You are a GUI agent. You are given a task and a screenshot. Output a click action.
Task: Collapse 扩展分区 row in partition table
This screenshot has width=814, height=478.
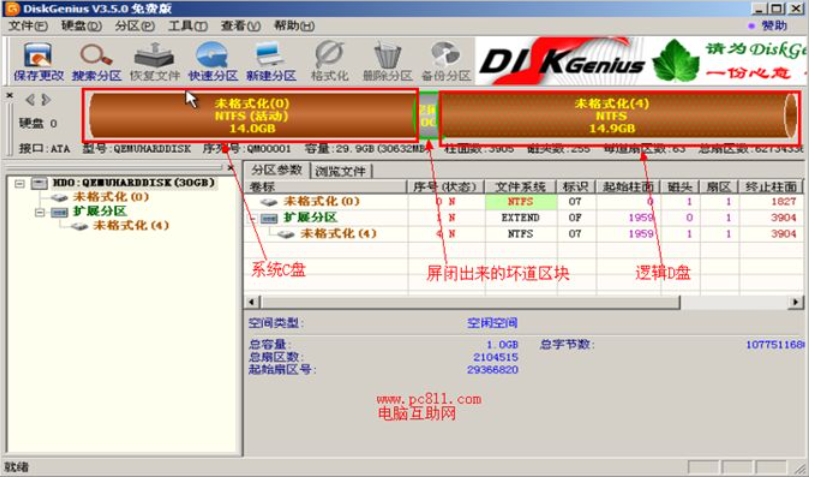[252, 218]
